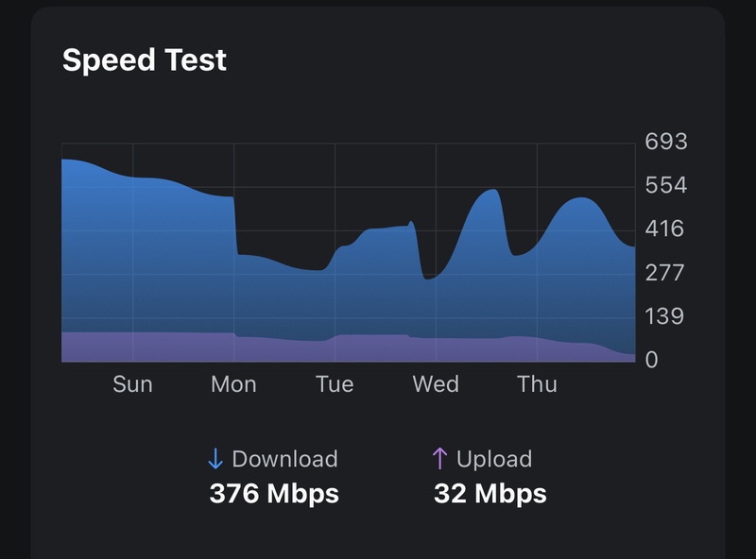Click the Speed Test heading
The height and width of the screenshot is (559, 756).
point(145,59)
